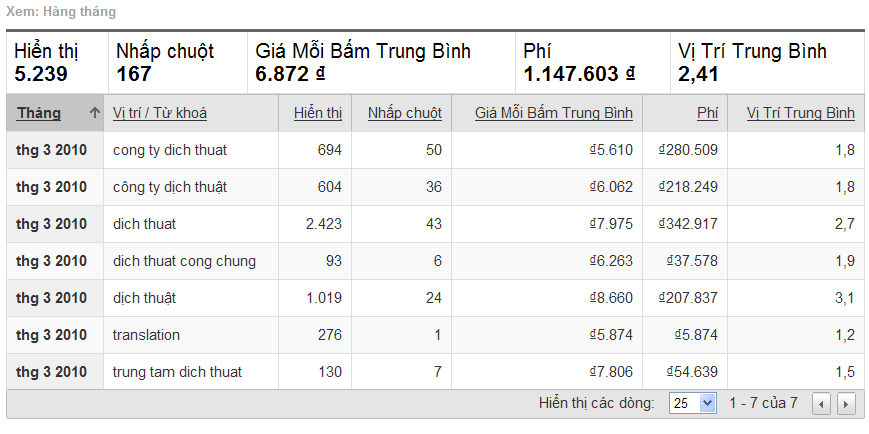This screenshot has height=434, width=869.
Task: Click keyword 'trung tam dich thuat'
Action: [x=177, y=372]
